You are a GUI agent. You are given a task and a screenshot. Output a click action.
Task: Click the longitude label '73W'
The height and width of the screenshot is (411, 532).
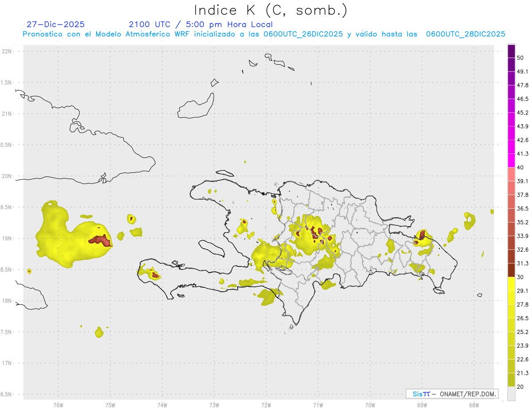[214, 405]
